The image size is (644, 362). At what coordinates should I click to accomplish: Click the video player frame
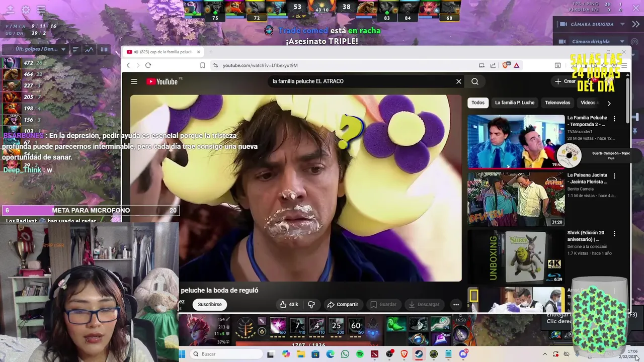[x=296, y=189]
